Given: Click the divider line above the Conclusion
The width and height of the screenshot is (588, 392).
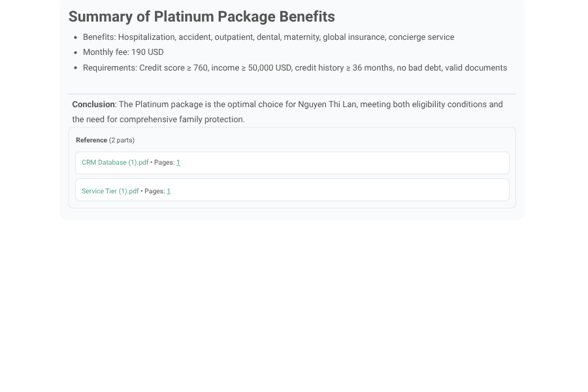Looking at the screenshot, I should coord(292,94).
